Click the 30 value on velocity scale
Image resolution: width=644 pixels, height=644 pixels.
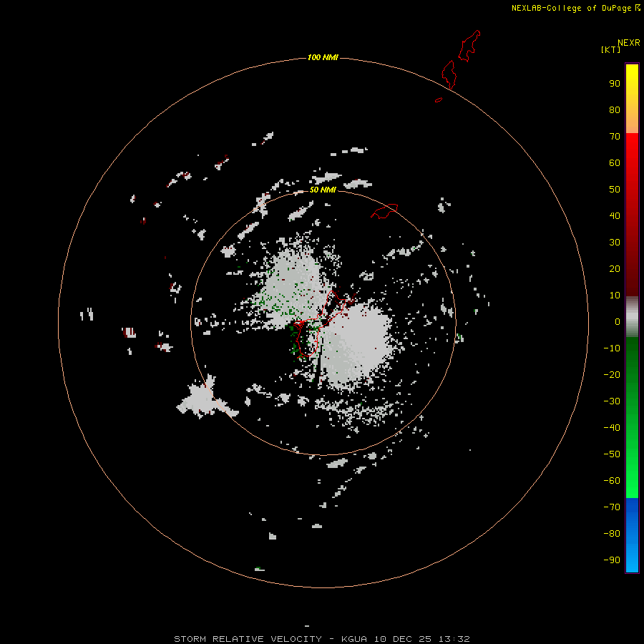point(615,243)
